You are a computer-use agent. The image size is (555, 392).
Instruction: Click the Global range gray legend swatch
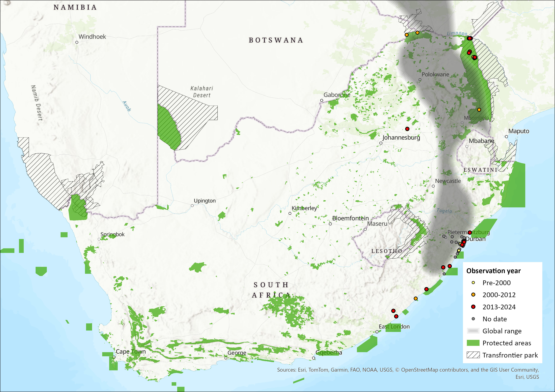(x=473, y=331)
